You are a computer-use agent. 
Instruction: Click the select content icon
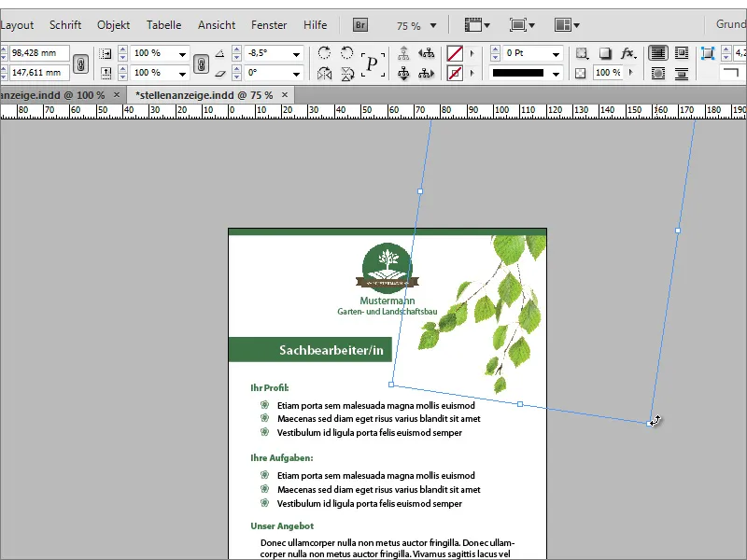pyautogui.click(x=403, y=74)
